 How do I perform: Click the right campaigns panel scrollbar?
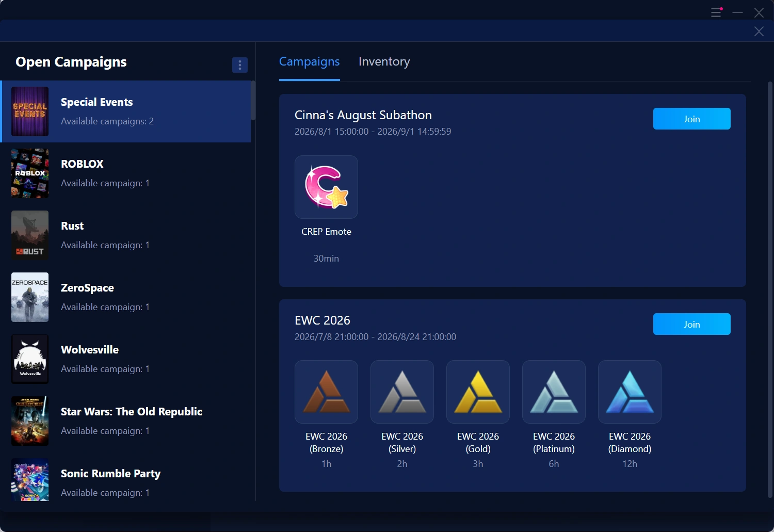coord(770,289)
